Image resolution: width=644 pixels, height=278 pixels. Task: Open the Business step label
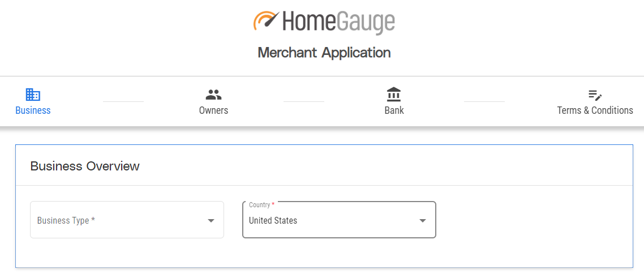point(33,110)
